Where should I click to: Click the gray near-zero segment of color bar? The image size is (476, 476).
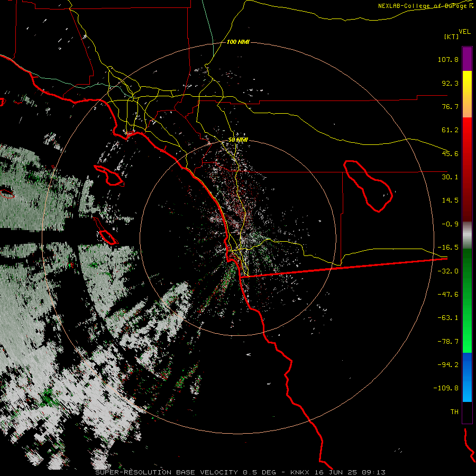click(467, 235)
